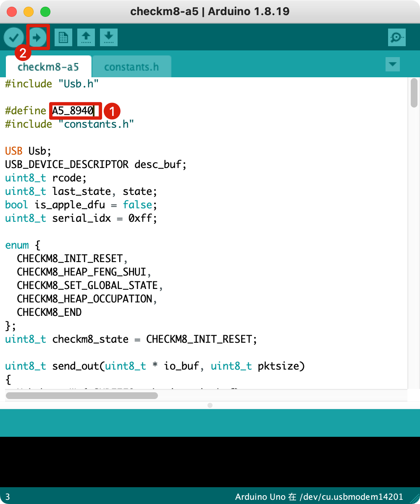The width and height of the screenshot is (420, 504).
Task: Click the Save sketch down-arrow icon
Action: 109,38
